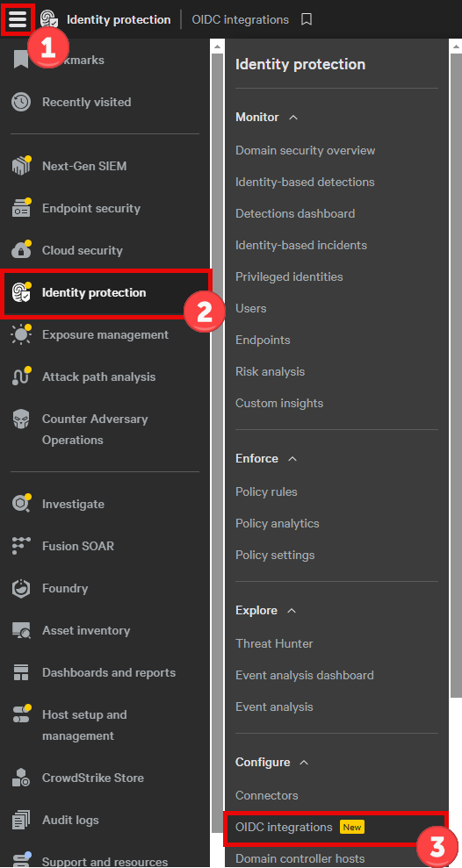Collapse the Explore section
Screen dimensions: 462x868
click(x=292, y=611)
